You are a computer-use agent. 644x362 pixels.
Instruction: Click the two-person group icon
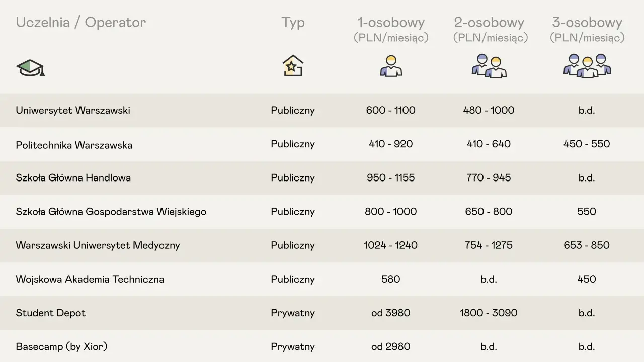pos(489,66)
